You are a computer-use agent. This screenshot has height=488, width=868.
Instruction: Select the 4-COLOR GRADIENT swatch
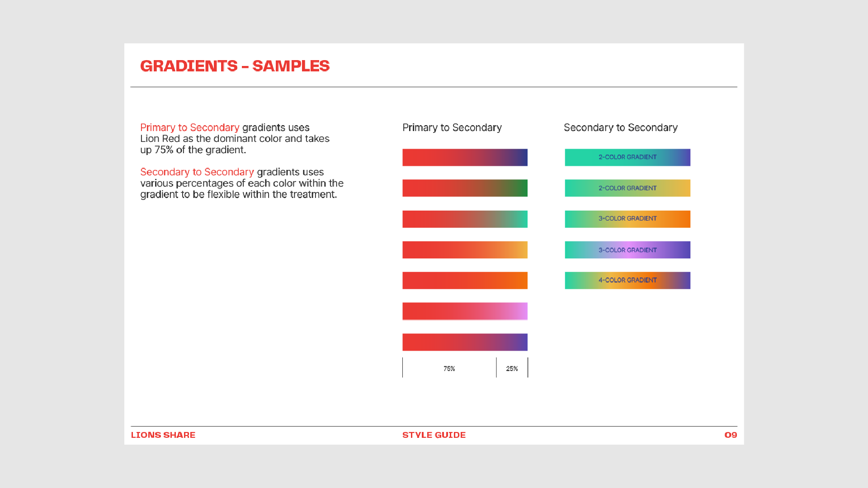pyautogui.click(x=627, y=281)
